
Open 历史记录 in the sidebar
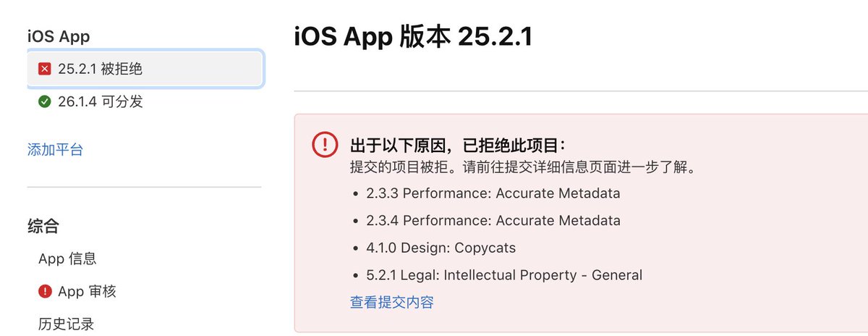(66, 324)
